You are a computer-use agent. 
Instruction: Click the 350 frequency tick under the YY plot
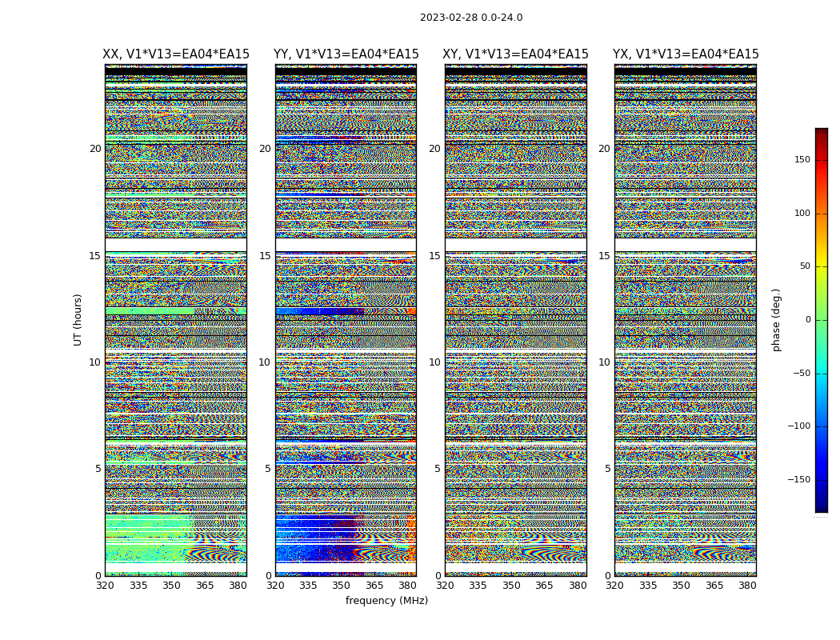(342, 586)
